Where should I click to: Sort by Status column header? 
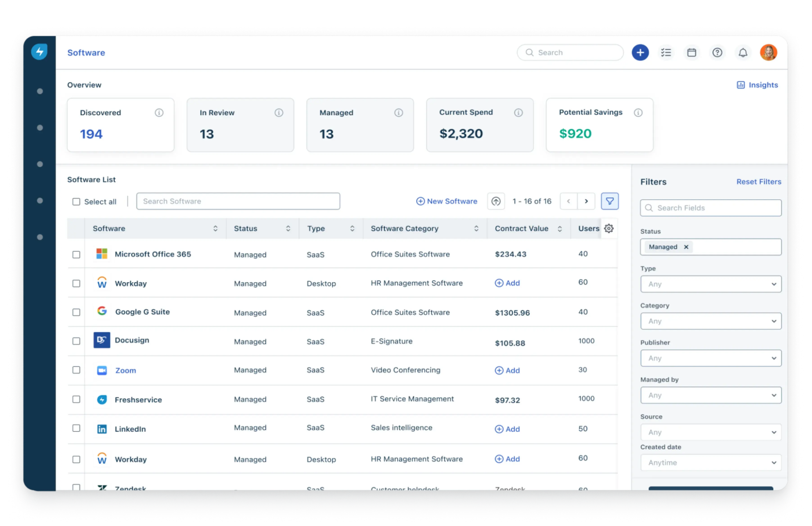pyautogui.click(x=262, y=228)
